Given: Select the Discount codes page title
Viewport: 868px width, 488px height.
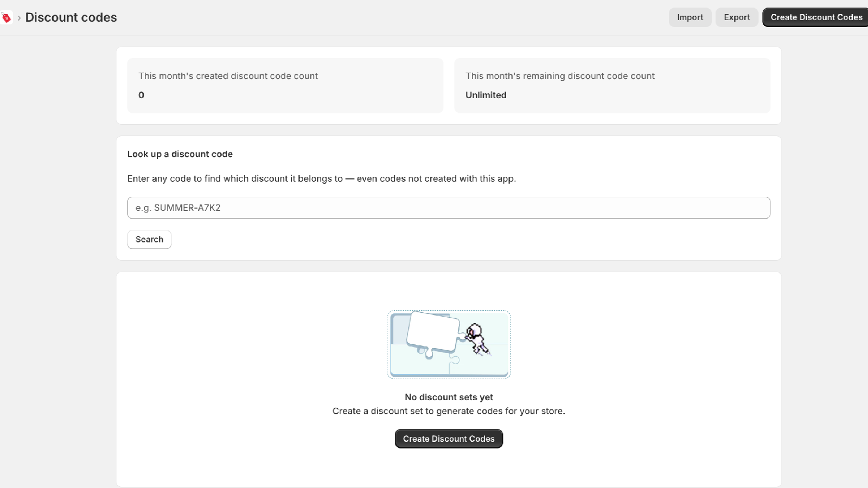Looking at the screenshot, I should (x=71, y=17).
